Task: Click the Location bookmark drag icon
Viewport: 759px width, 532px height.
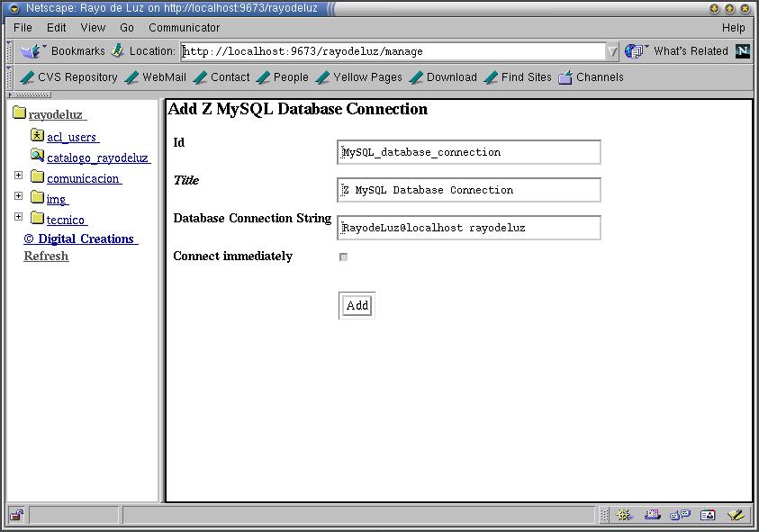Action: coord(118,50)
